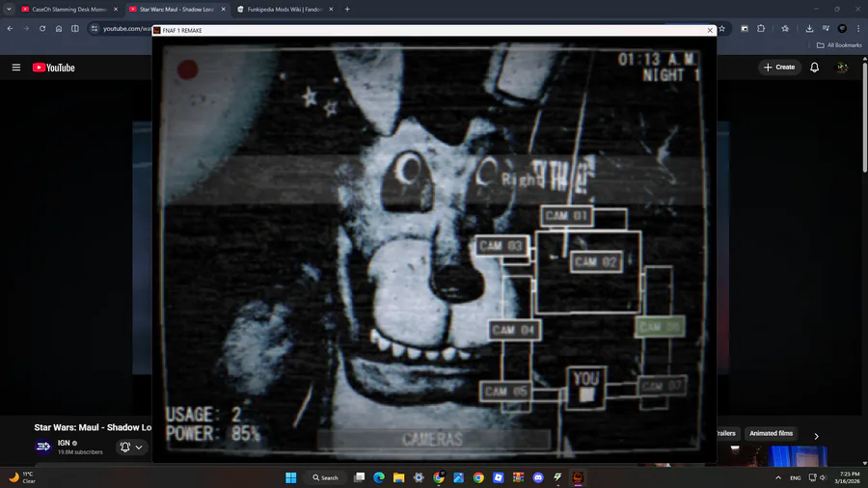Switch to Star Wars: Maul tab
The image size is (868, 488).
click(x=176, y=10)
